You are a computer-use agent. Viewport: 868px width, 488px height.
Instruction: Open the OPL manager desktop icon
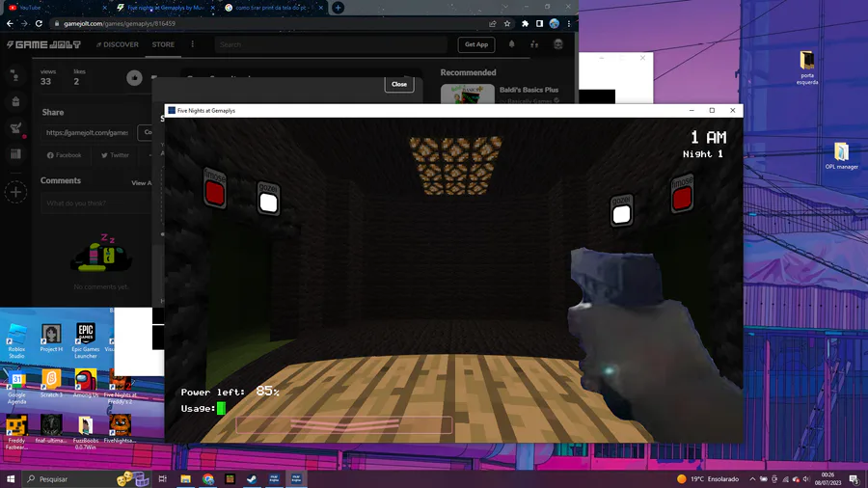click(x=841, y=155)
